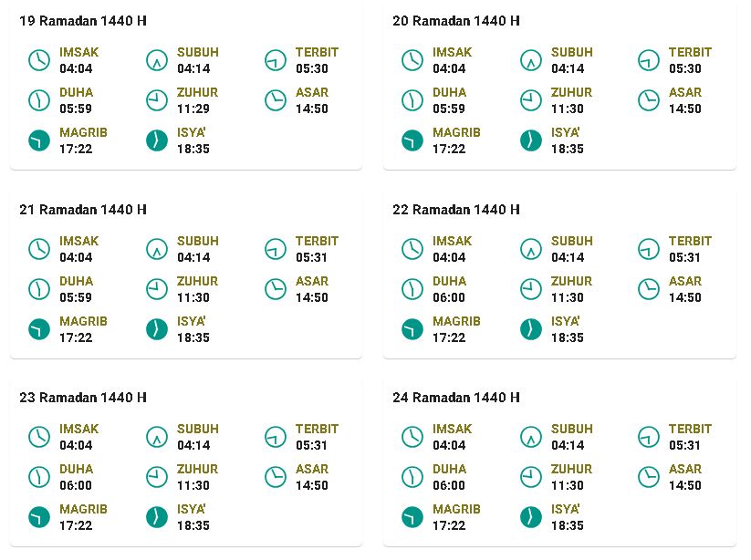This screenshot has width=751, height=560.
Task: Click the Imsak clock icon for 19 Ramadan
Action: click(x=39, y=60)
